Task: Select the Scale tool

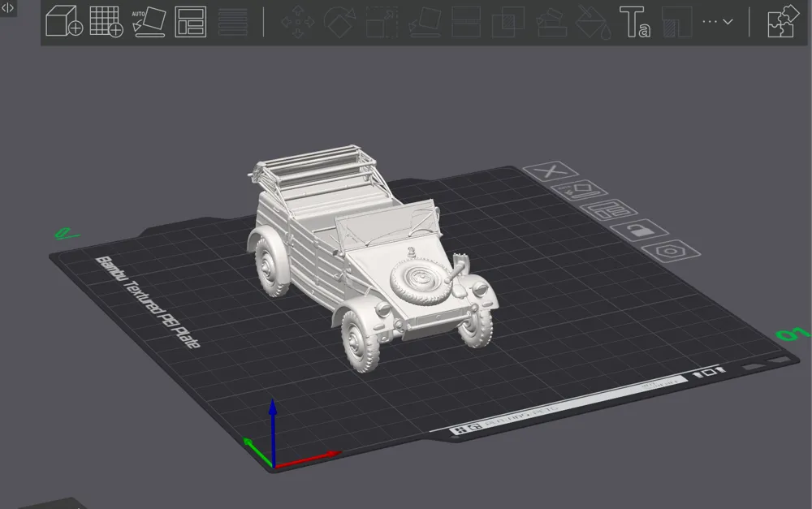Action: (382, 22)
